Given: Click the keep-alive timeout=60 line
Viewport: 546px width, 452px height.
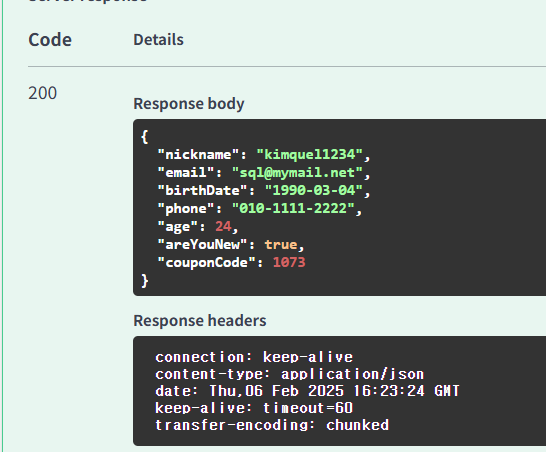Looking at the screenshot, I should 254,408.
